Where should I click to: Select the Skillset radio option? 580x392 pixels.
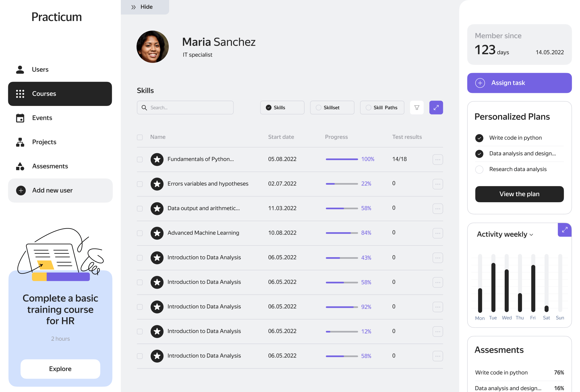[x=319, y=108]
